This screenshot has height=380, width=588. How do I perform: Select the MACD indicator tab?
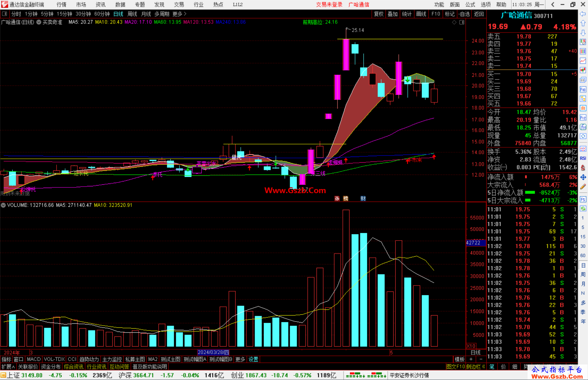coord(34,360)
